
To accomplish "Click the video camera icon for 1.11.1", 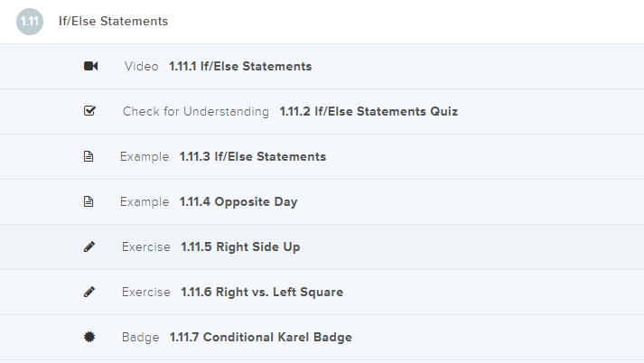I will coord(89,66).
